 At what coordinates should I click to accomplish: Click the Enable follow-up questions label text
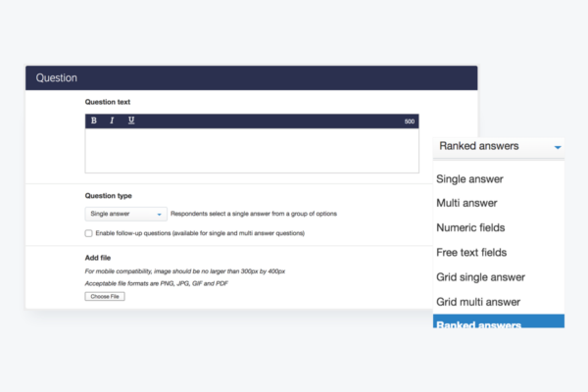(x=200, y=233)
